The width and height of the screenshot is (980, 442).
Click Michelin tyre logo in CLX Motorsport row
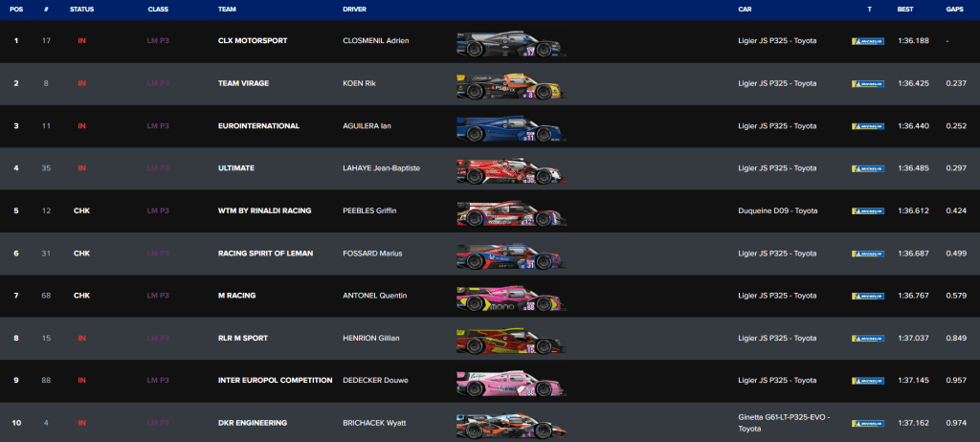pyautogui.click(x=867, y=41)
